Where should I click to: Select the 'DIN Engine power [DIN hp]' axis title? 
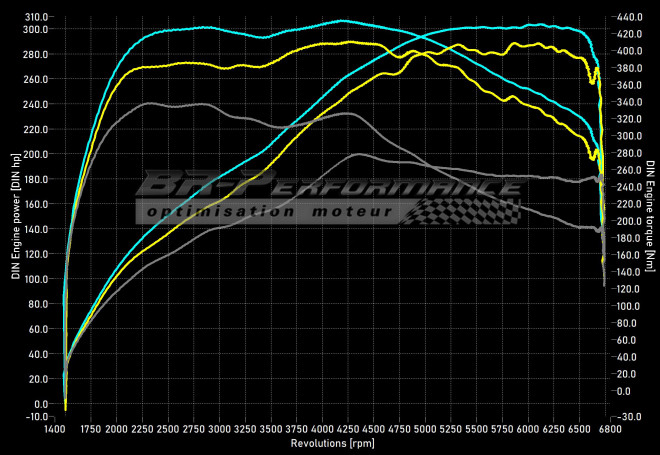(x=15, y=216)
